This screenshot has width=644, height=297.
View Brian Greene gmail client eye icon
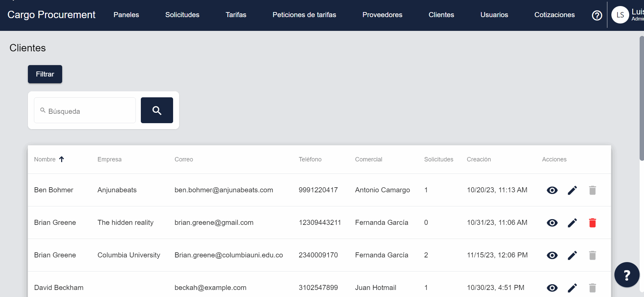pos(552,223)
